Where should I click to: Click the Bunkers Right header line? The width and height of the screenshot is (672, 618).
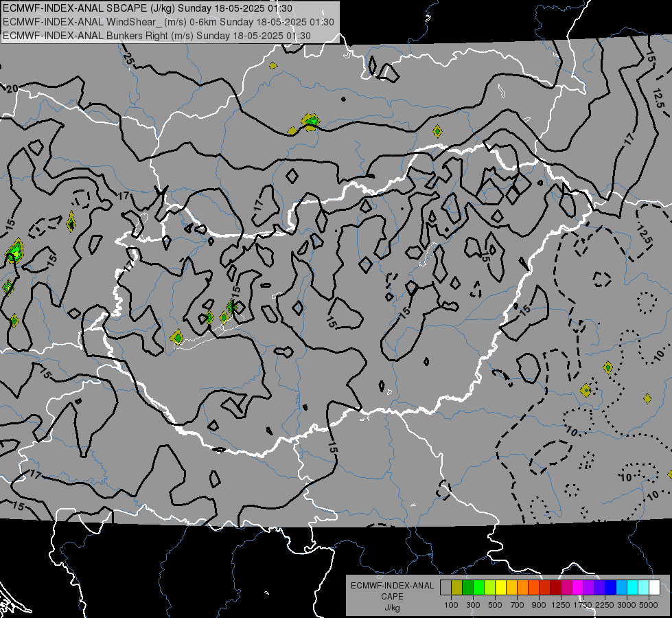point(157,36)
